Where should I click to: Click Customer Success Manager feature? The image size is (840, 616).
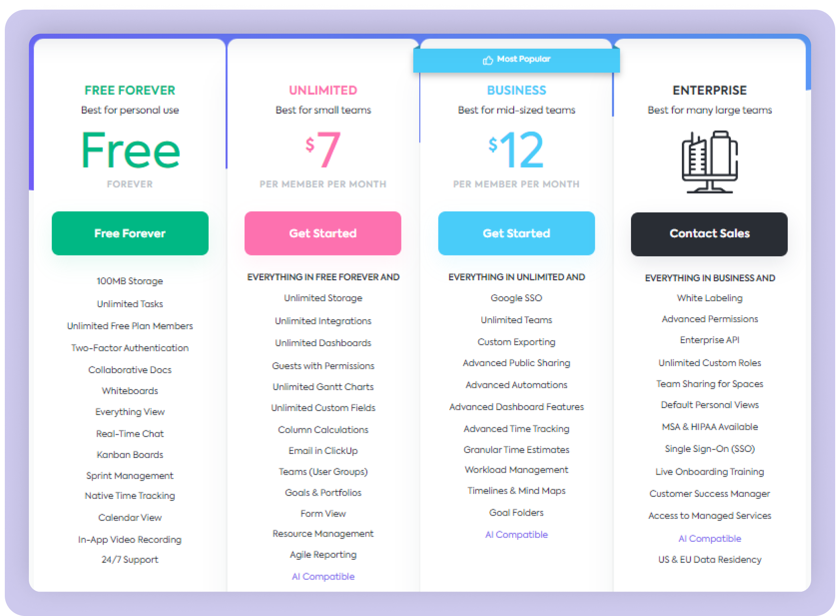pos(710,494)
